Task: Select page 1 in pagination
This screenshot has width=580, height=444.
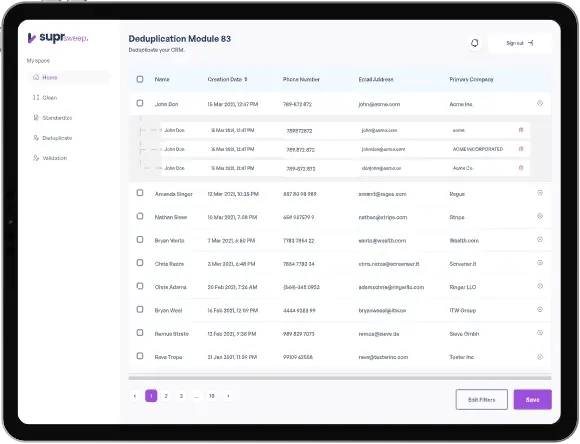Action: 151,396
